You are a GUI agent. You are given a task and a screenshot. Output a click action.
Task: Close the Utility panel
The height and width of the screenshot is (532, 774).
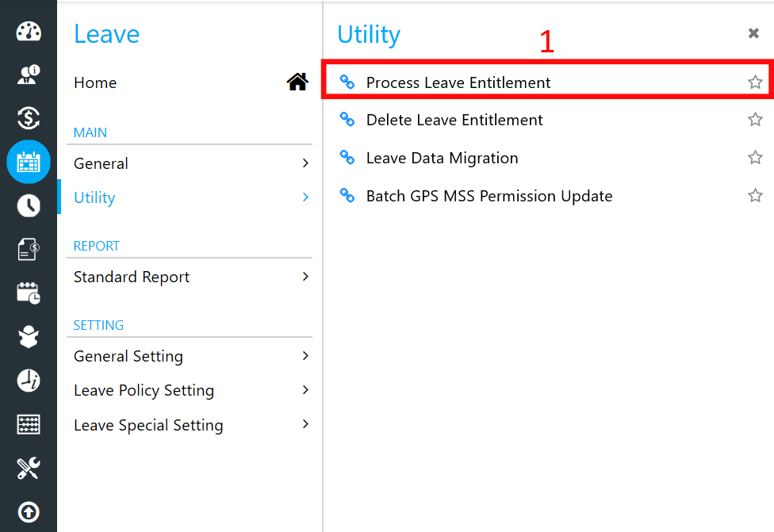coord(753,33)
